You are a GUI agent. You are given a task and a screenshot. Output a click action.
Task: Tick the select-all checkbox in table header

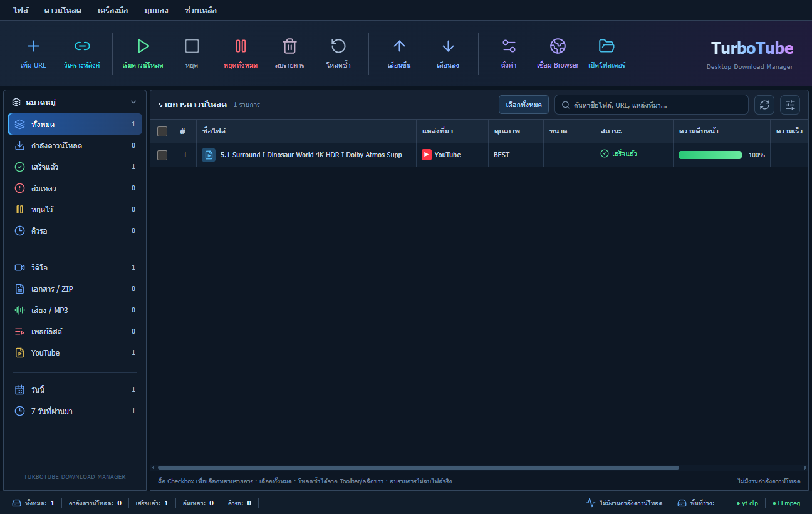(162, 131)
